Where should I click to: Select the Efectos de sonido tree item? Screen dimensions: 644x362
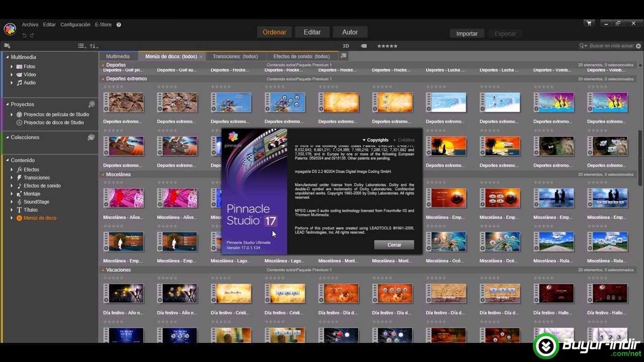click(42, 186)
